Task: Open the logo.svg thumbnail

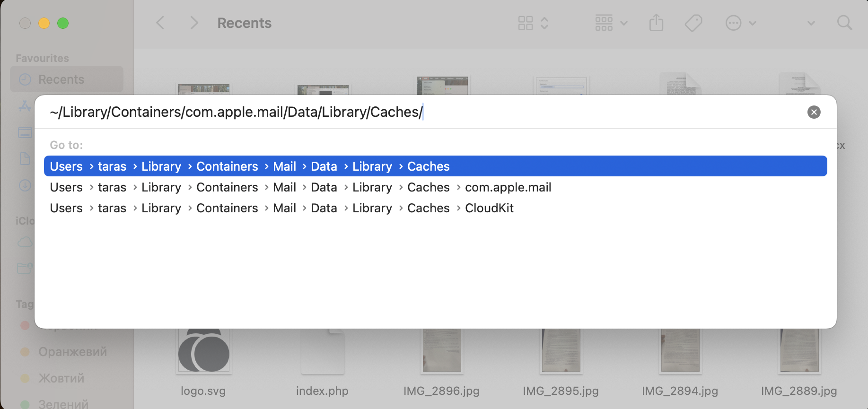Action: click(x=203, y=350)
